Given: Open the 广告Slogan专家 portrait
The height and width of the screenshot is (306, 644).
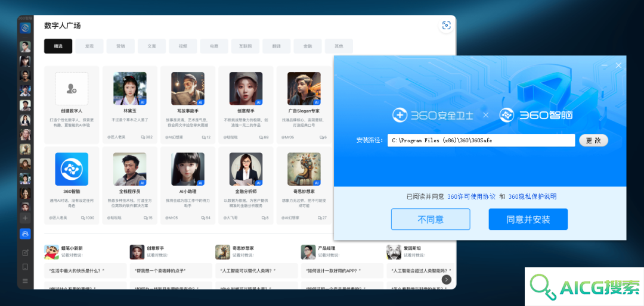Looking at the screenshot, I should click(x=304, y=89).
